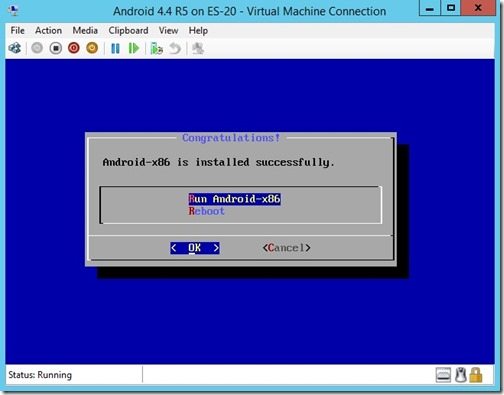504x395 pixels.
Task: Minimize the Virtual Machine Connection window
Action: [x=430, y=8]
